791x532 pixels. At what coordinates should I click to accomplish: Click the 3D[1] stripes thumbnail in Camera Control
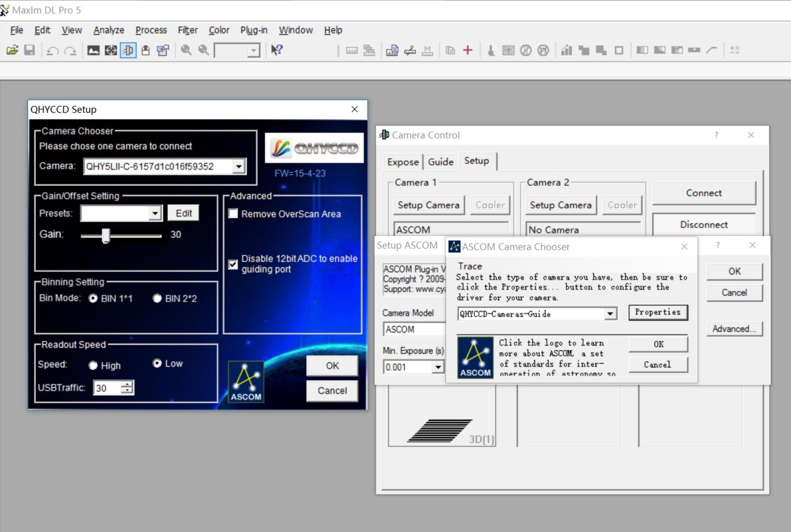point(441,417)
